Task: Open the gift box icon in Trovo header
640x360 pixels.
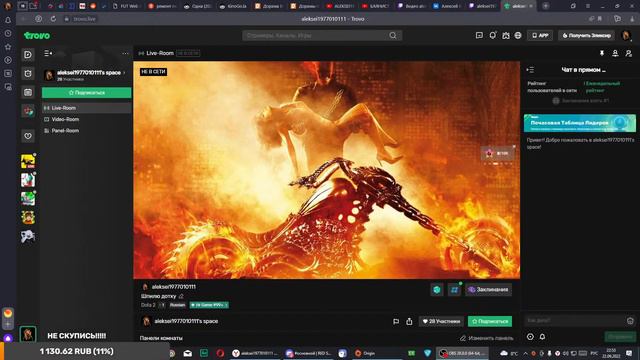Action: (506, 36)
